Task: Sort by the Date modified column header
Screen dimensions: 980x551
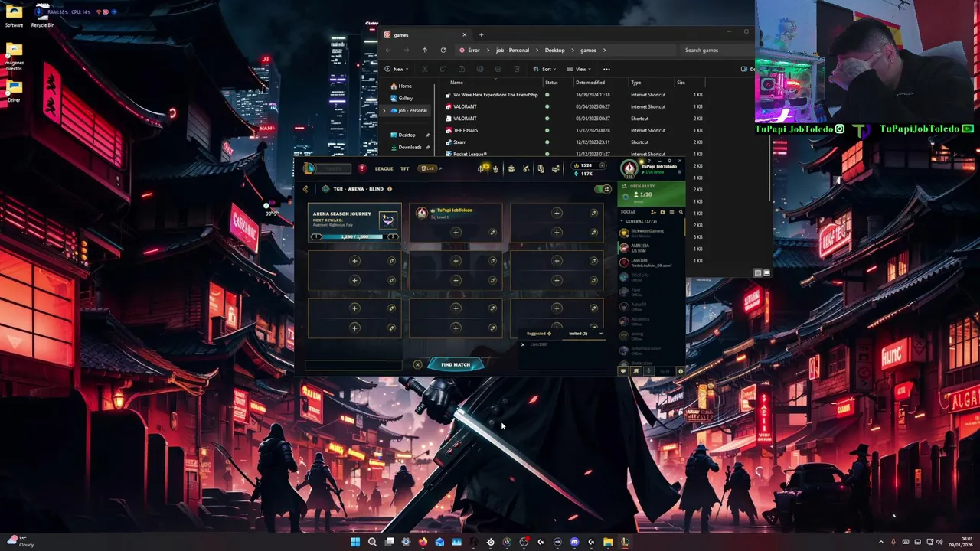Action: click(x=590, y=82)
